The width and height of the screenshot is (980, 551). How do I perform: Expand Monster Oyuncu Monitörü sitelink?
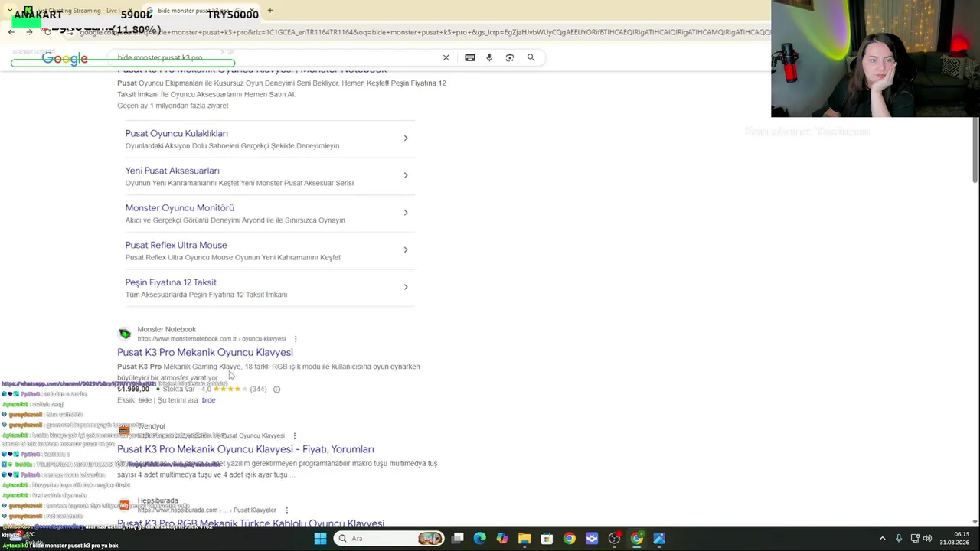click(406, 213)
